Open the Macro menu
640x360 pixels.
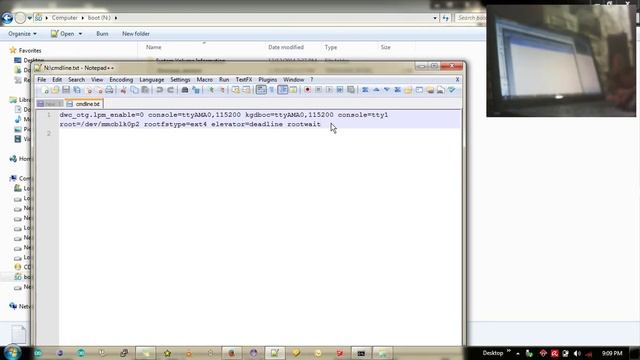pyautogui.click(x=204, y=80)
